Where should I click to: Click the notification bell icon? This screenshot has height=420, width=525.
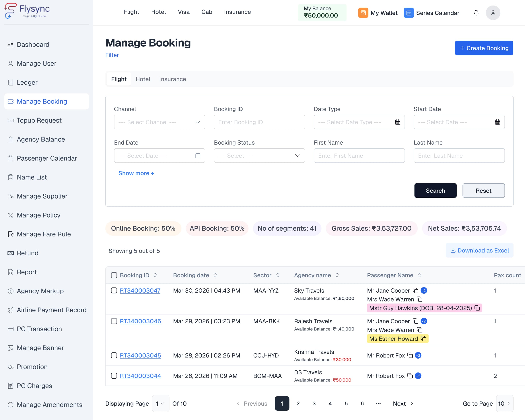476,13
